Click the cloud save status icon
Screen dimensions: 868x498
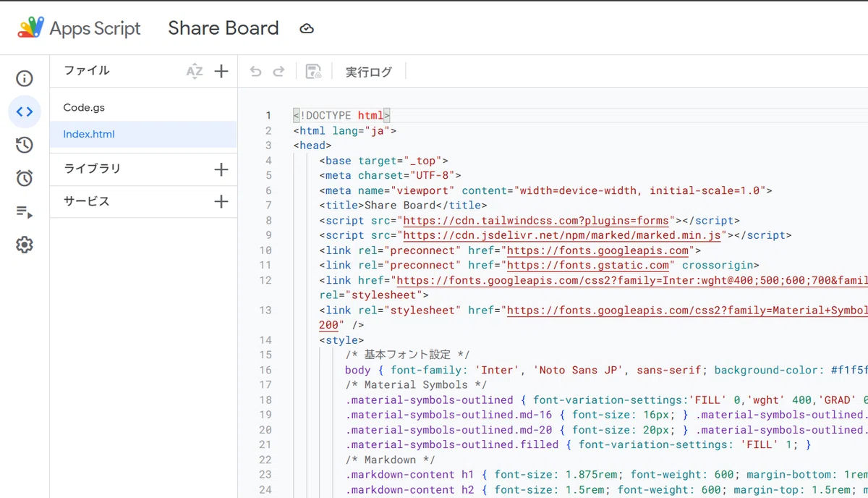click(x=307, y=28)
